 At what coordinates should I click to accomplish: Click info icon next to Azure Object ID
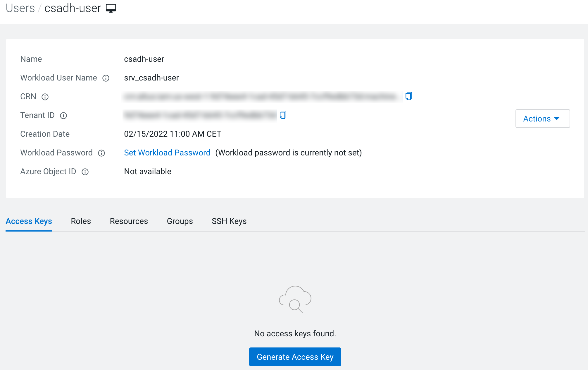(x=85, y=172)
